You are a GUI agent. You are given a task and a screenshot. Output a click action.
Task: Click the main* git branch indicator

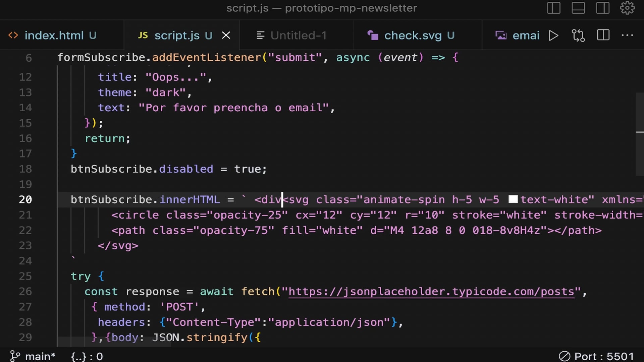33,356
